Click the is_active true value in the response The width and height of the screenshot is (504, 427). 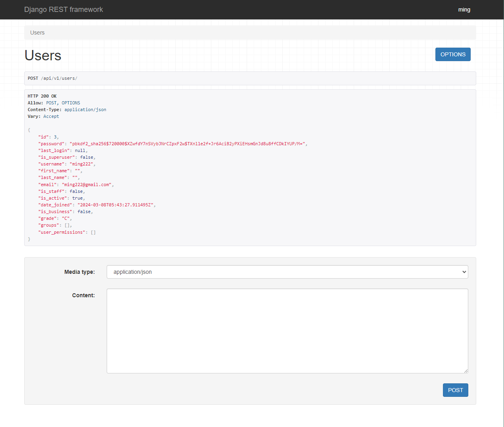[x=78, y=198]
